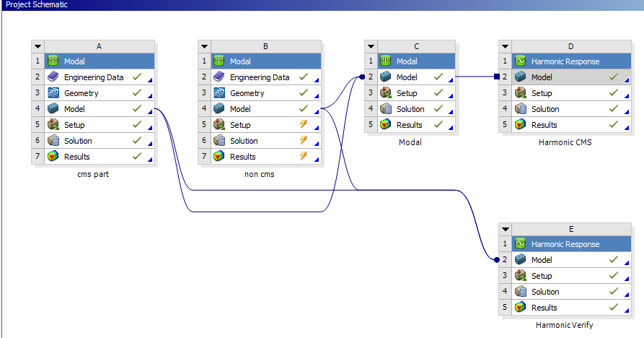Click Model icon in system C

click(385, 77)
